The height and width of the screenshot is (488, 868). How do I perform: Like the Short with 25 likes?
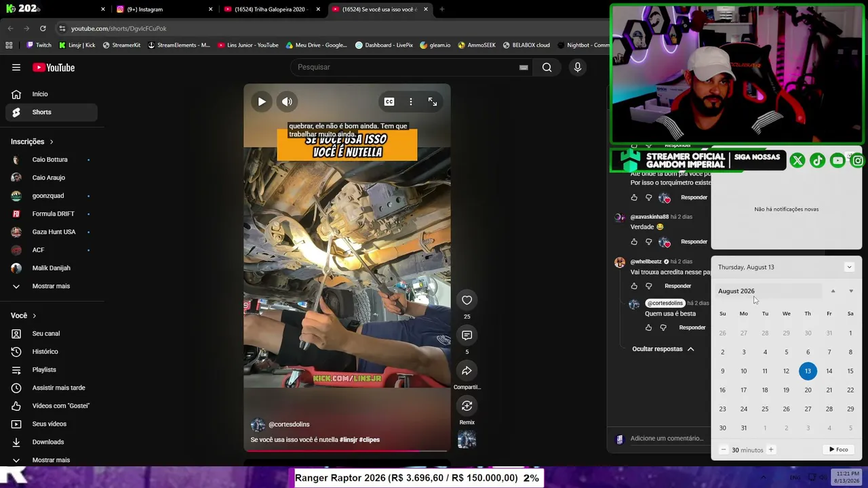pos(467,300)
